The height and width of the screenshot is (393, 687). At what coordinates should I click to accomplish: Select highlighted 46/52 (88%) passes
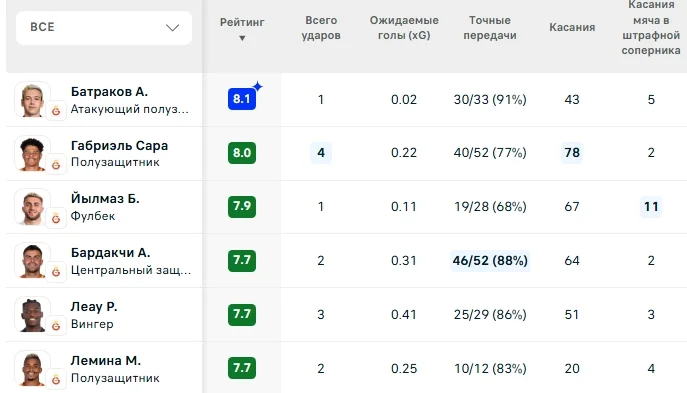(490, 261)
